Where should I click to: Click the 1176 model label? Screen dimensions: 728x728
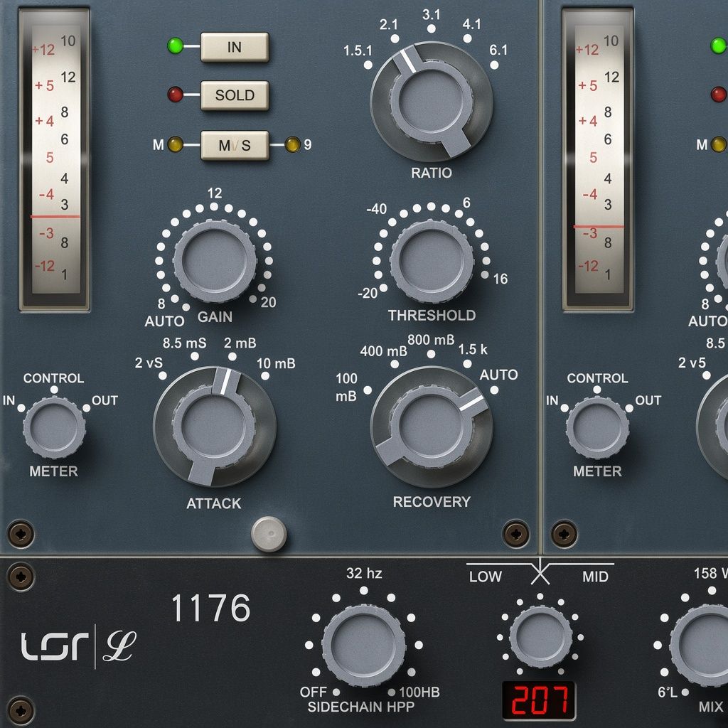(211, 608)
